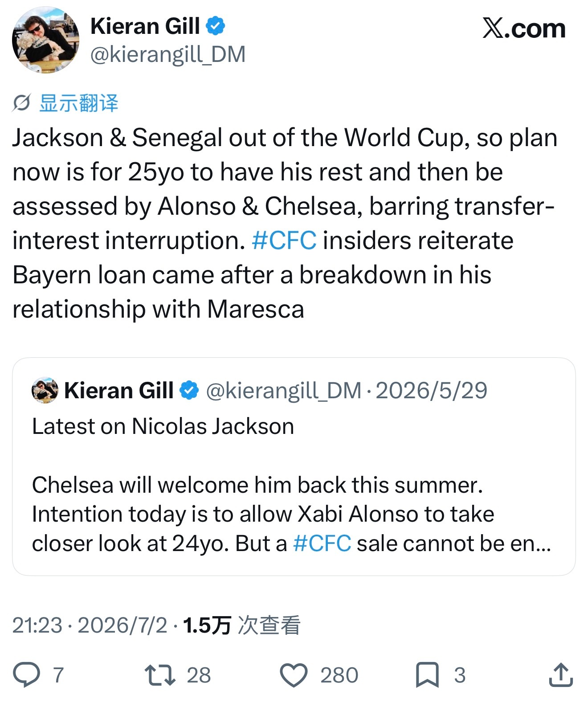Open the #CFC hashtag in main tweet
This screenshot has height=715, width=588.
(284, 241)
